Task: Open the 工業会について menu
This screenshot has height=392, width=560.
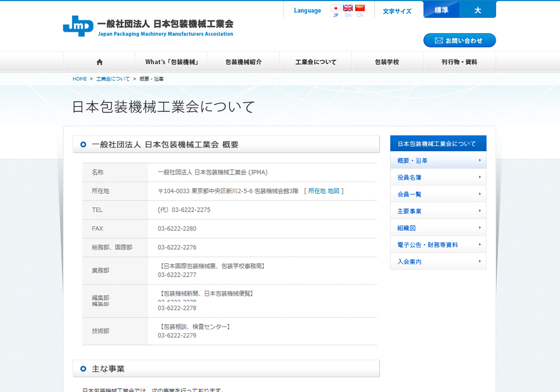Action: pyautogui.click(x=316, y=62)
